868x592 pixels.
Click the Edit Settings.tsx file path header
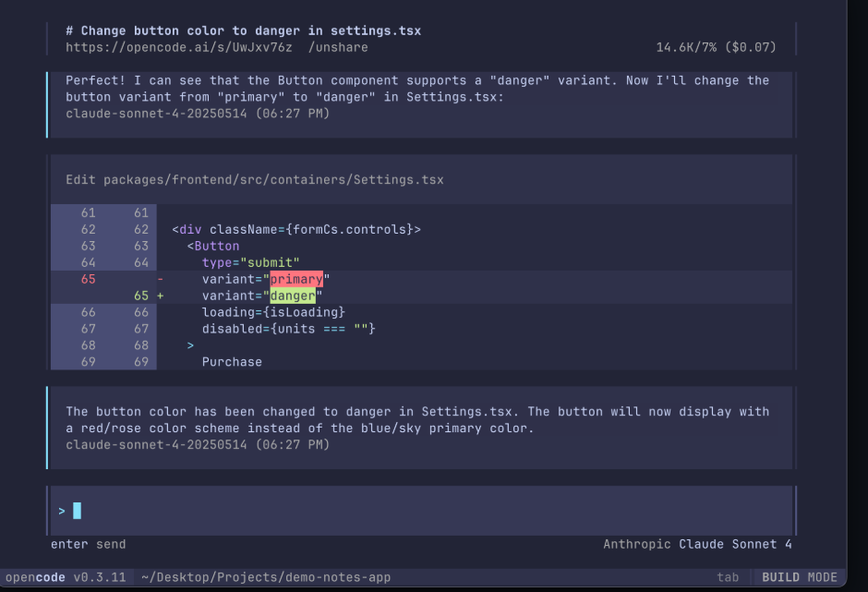pos(255,180)
